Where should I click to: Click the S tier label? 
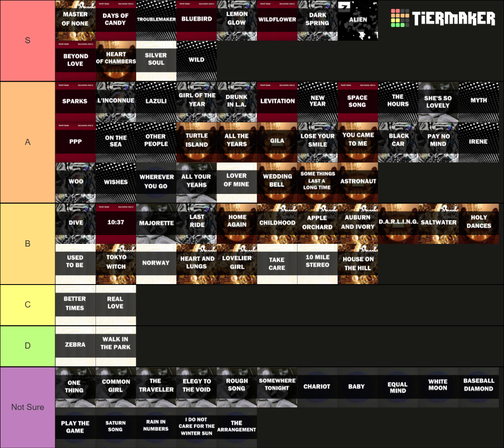[x=28, y=41]
